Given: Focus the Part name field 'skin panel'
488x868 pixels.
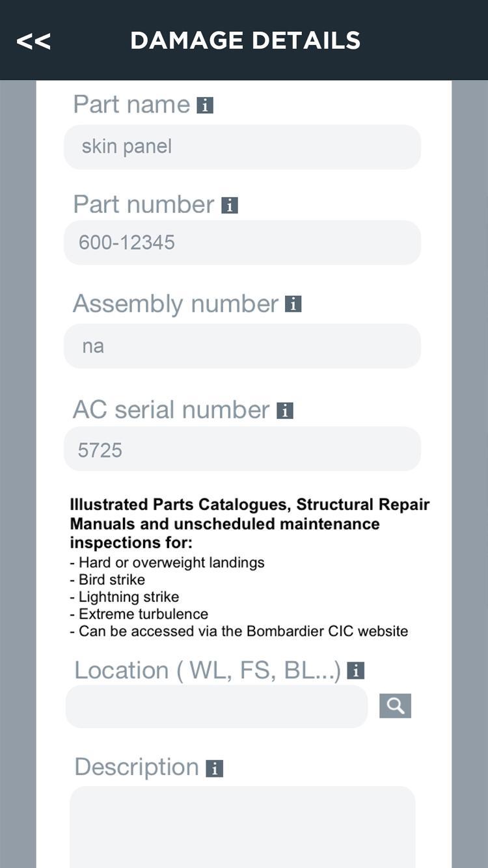Looking at the screenshot, I should point(242,146).
